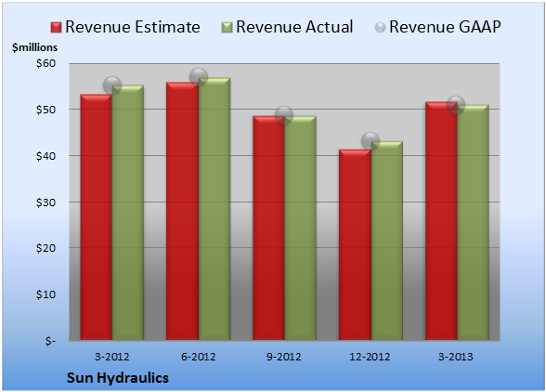The width and height of the screenshot is (546, 392).
Task: Select the Revenue GAAP legend label
Action: pos(445,27)
